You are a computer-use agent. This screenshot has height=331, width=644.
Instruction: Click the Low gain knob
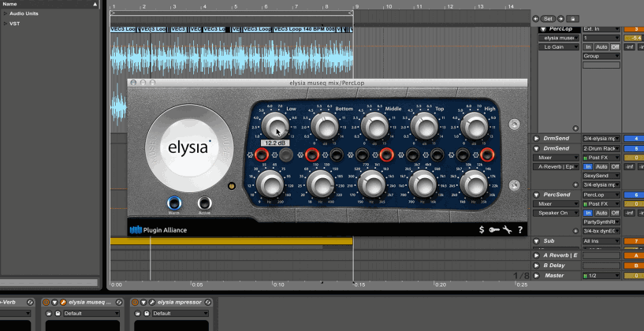pyautogui.click(x=275, y=125)
